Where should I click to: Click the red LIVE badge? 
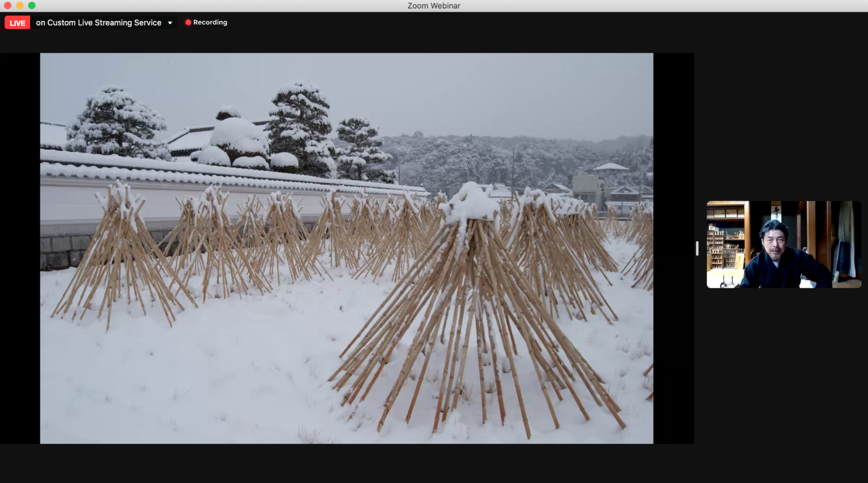coord(17,23)
